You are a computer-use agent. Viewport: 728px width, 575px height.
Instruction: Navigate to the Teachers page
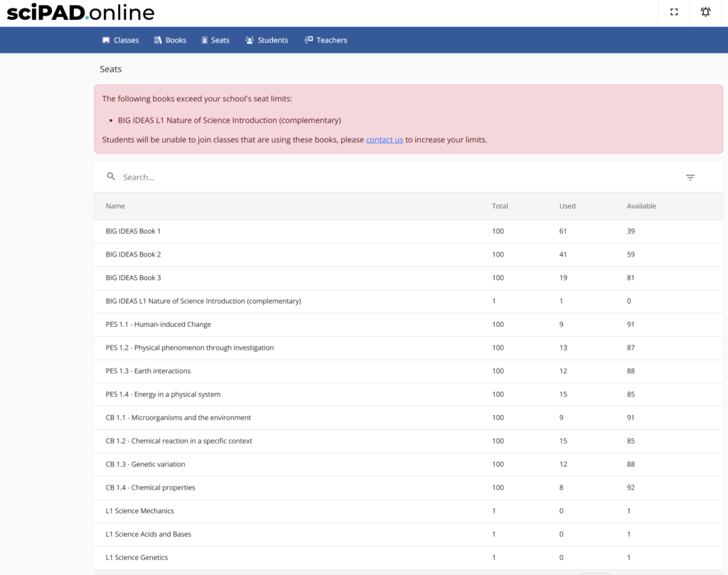point(326,41)
